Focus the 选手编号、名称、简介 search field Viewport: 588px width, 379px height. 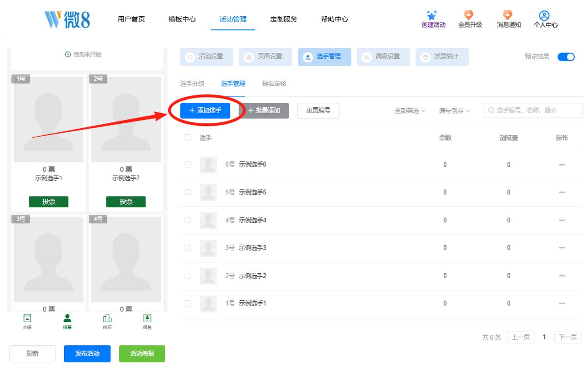pos(533,111)
